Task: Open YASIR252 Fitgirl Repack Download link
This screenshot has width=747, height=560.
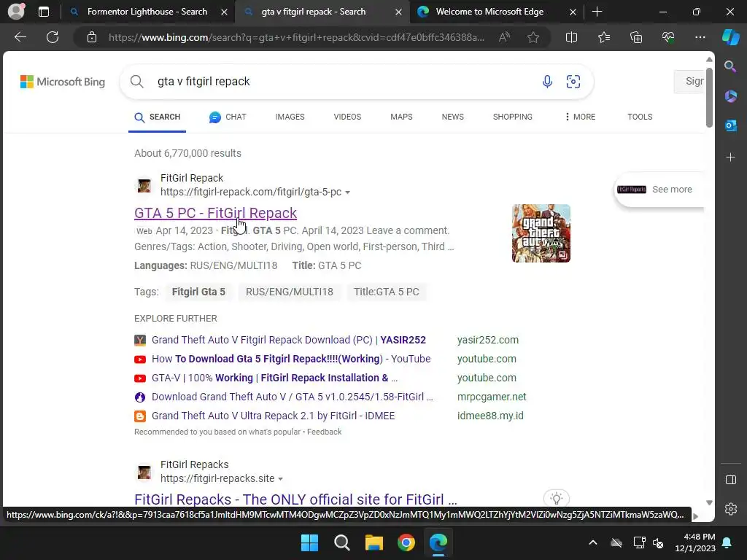Action: pos(289,340)
